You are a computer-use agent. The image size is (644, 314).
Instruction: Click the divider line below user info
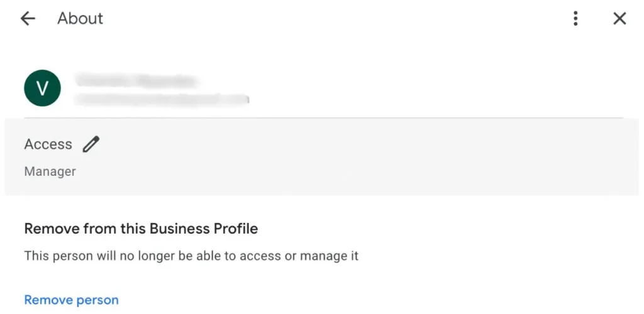point(324,118)
